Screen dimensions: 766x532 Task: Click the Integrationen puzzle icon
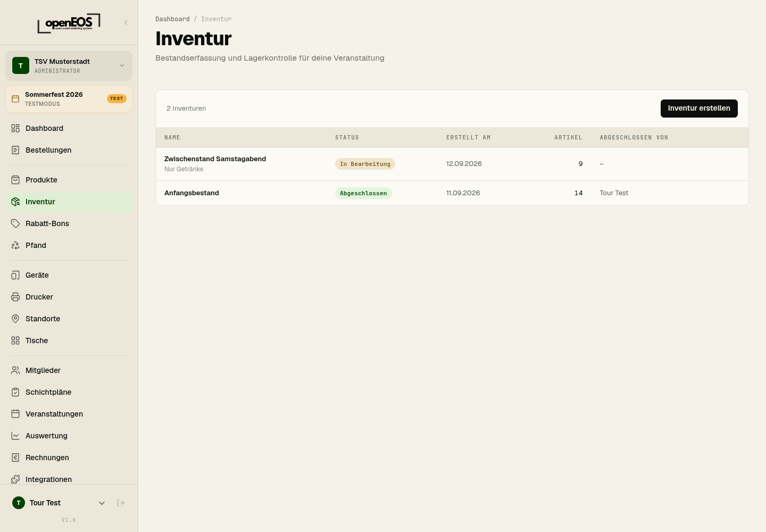[x=15, y=479]
